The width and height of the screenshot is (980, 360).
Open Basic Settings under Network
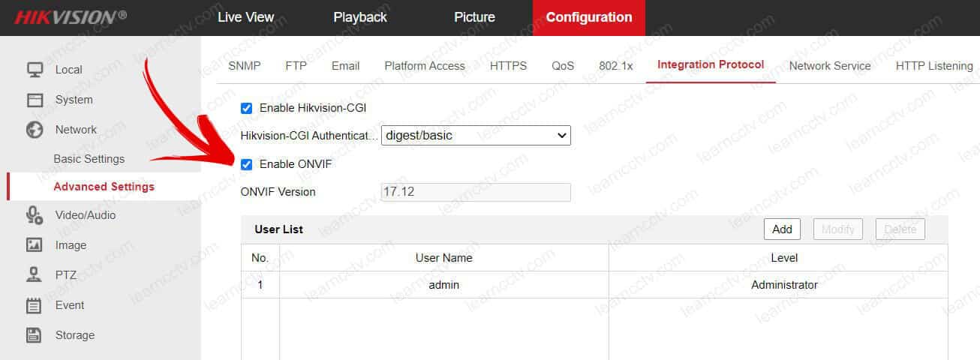click(89, 159)
